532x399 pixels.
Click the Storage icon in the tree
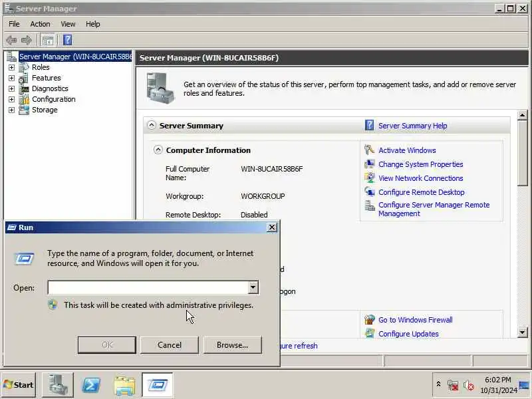tap(24, 110)
